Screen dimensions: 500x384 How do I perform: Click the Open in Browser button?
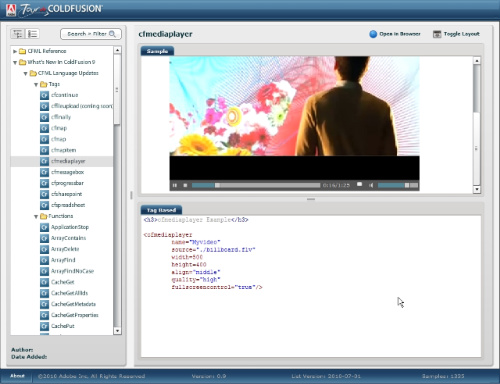395,34
